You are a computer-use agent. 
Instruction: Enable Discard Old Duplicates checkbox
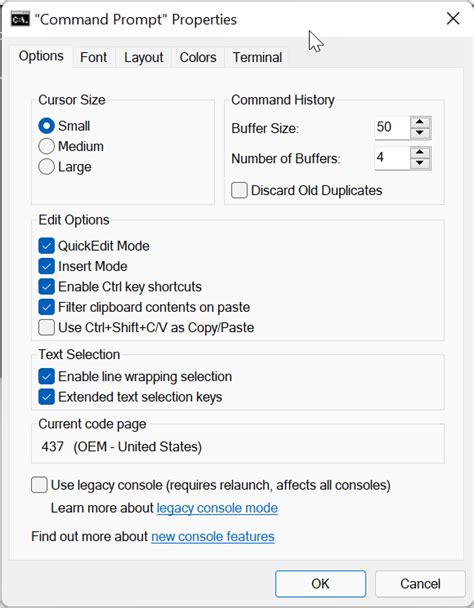pyautogui.click(x=239, y=190)
